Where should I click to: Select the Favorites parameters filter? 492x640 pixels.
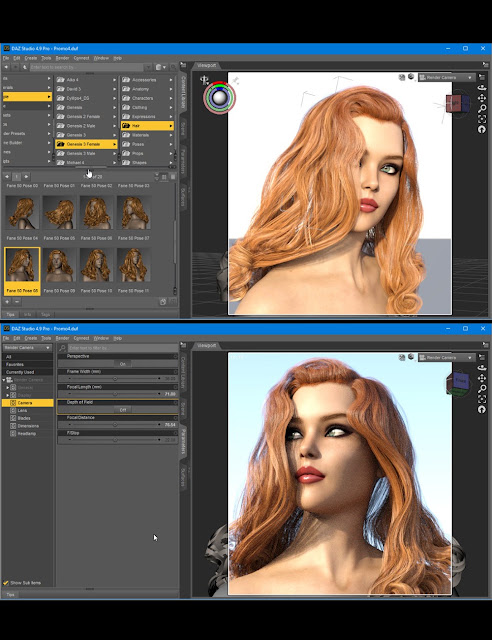27,364
